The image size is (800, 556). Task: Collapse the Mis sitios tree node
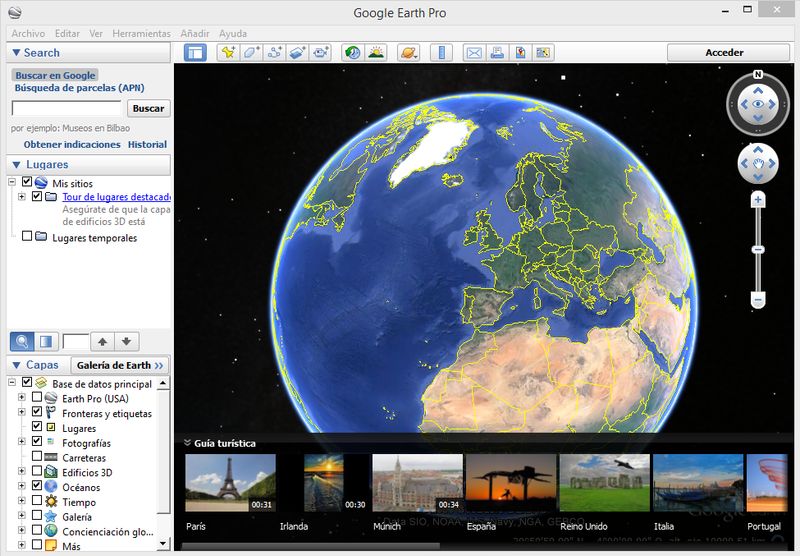(x=12, y=182)
